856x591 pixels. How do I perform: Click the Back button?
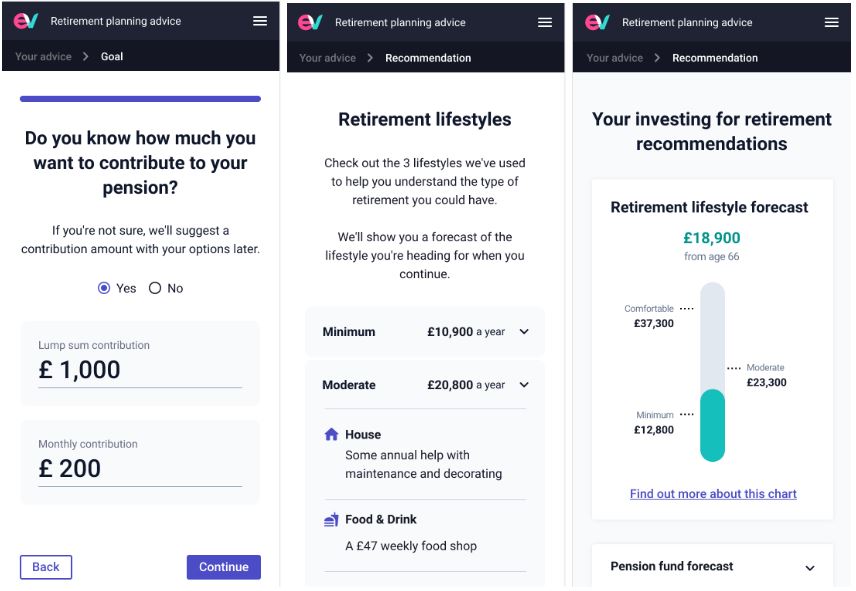point(46,567)
